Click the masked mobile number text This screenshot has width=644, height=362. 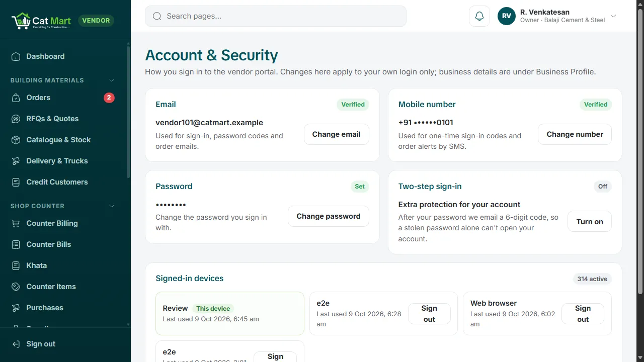426,123
